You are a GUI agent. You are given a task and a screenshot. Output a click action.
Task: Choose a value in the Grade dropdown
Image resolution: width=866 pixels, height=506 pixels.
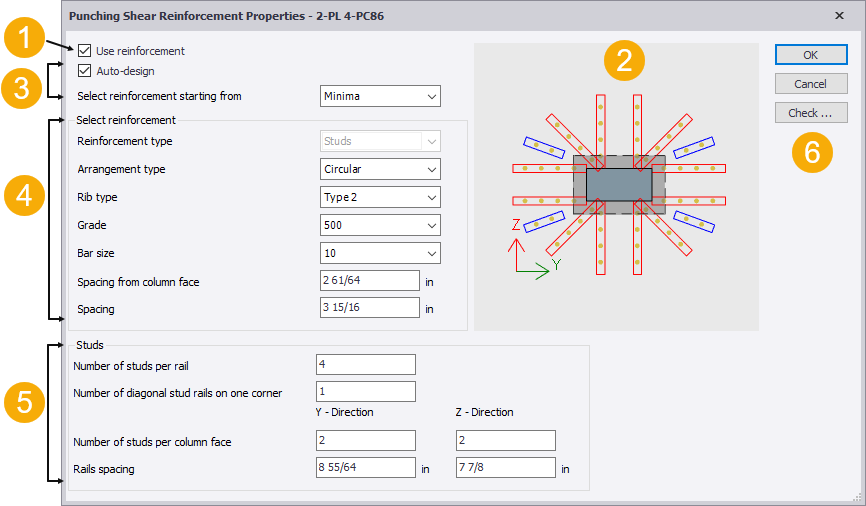click(381, 225)
